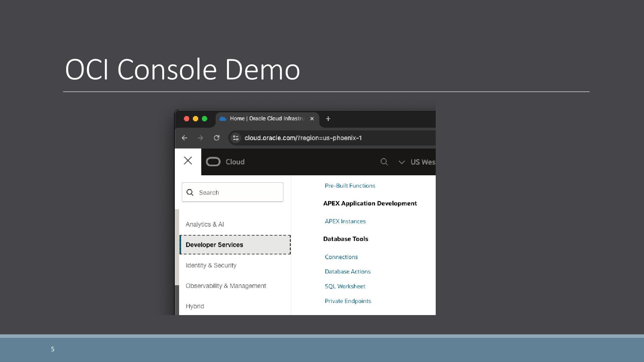Viewport: 644px width, 362px height.
Task: Click the address bar URL cloud.oracle.com
Action: coord(303,138)
